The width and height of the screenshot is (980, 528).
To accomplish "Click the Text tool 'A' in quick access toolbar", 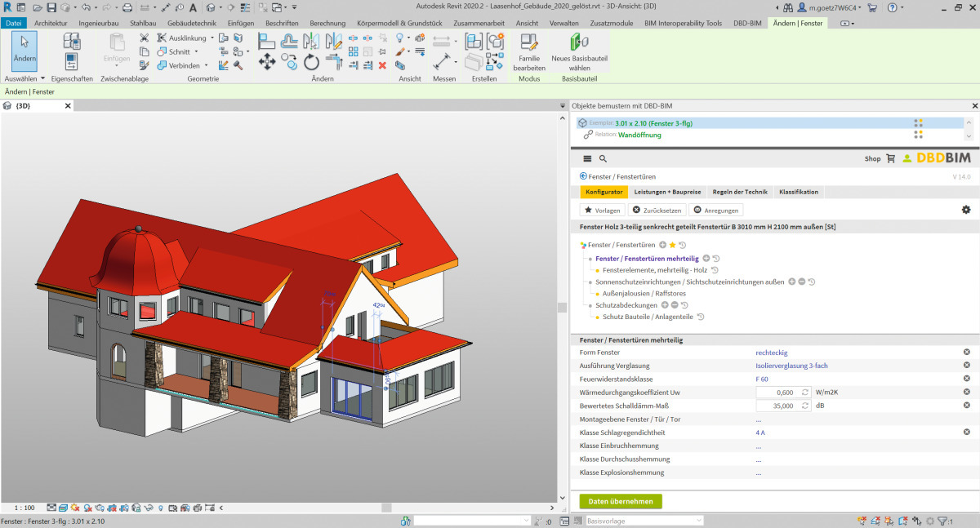I will click(193, 7).
